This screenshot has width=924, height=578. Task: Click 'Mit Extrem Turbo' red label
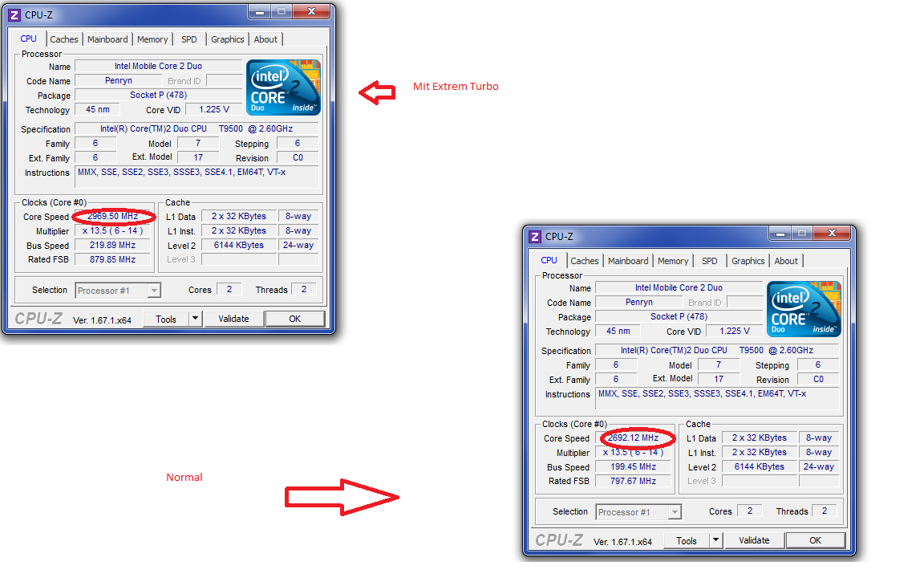[x=456, y=86]
